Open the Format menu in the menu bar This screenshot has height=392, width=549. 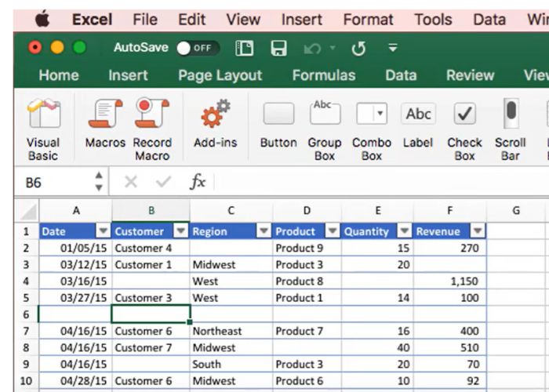pyautogui.click(x=368, y=20)
